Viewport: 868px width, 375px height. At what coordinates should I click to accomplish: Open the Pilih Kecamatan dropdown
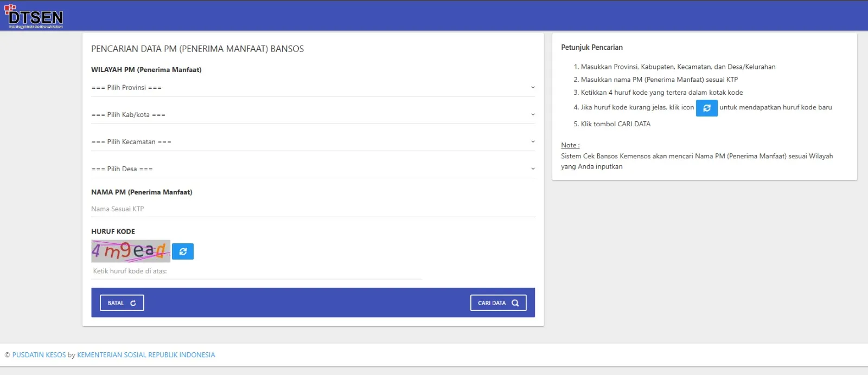coord(312,142)
